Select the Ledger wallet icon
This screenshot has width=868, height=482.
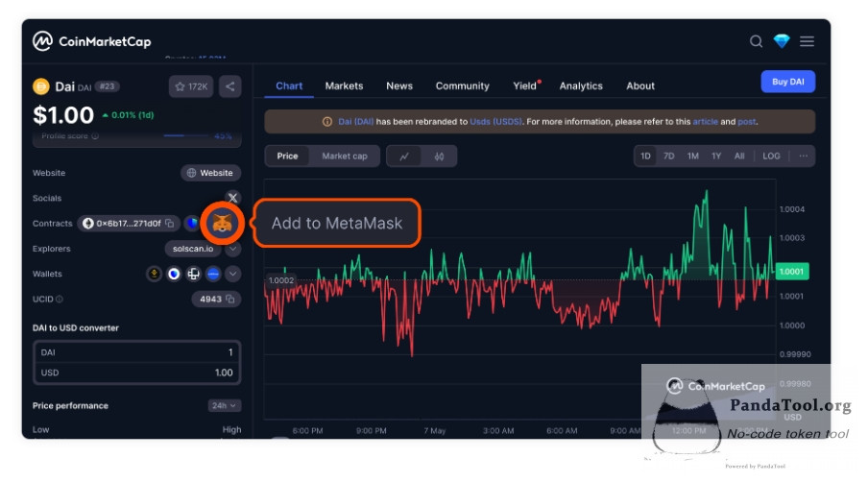point(193,274)
